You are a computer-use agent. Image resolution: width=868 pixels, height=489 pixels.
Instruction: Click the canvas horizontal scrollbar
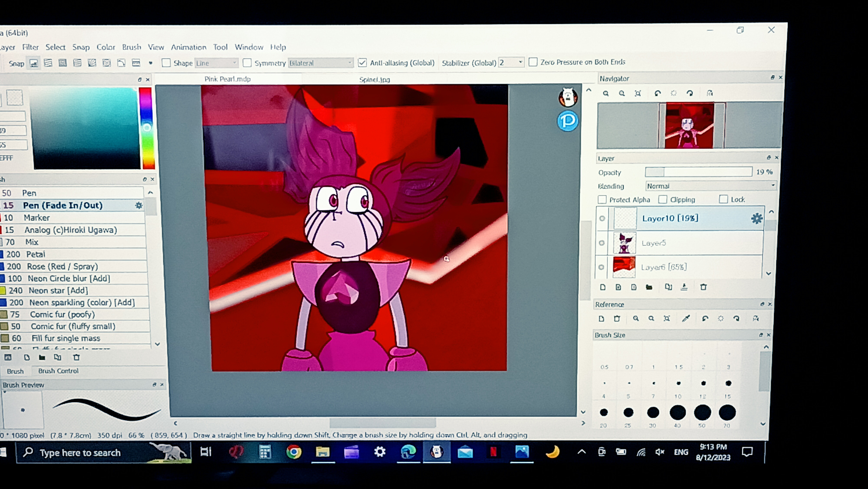[x=382, y=423]
